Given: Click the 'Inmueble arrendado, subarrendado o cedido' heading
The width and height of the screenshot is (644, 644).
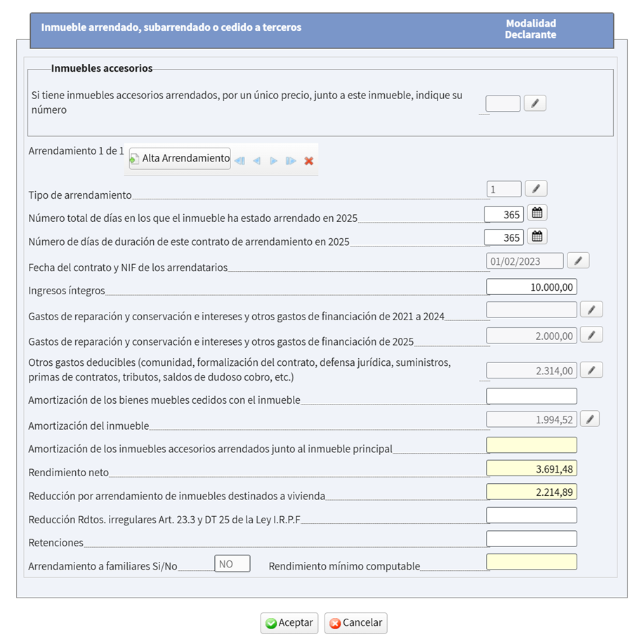Looking at the screenshot, I should click(171, 27).
